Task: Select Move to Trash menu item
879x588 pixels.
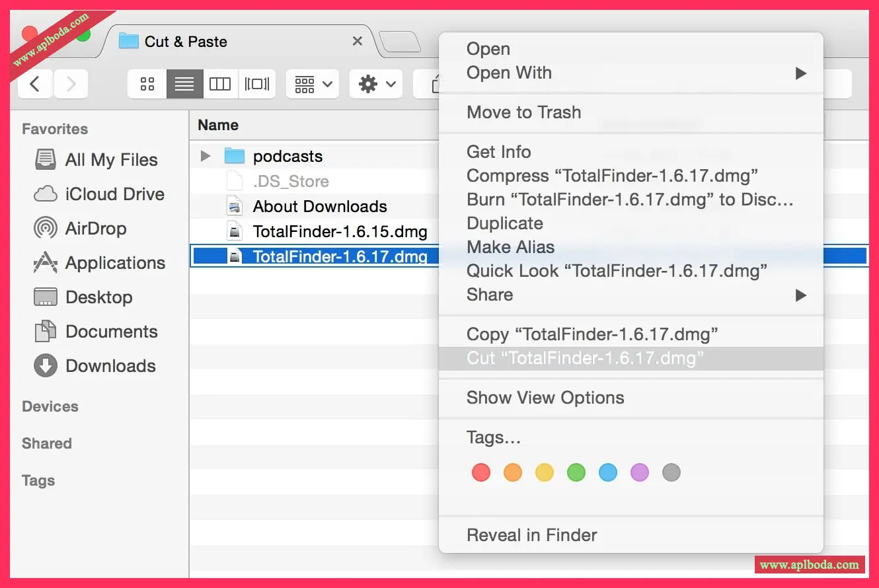Action: (x=523, y=112)
